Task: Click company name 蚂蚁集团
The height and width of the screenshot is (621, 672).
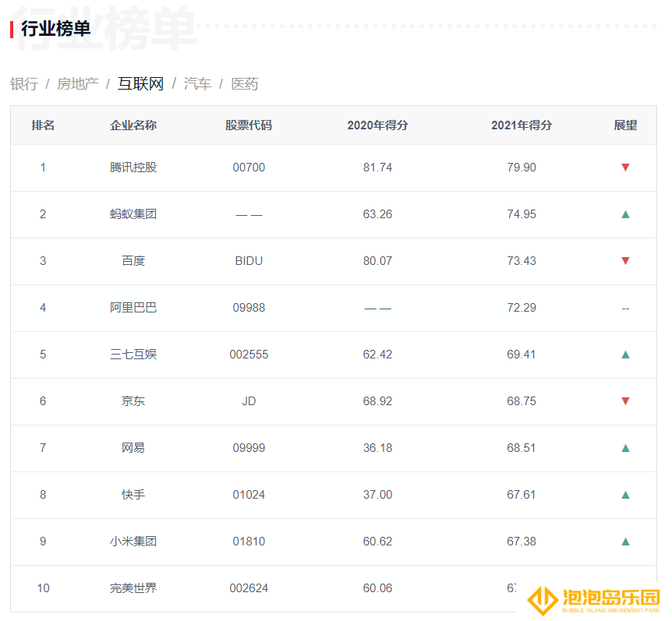Action: pos(133,214)
